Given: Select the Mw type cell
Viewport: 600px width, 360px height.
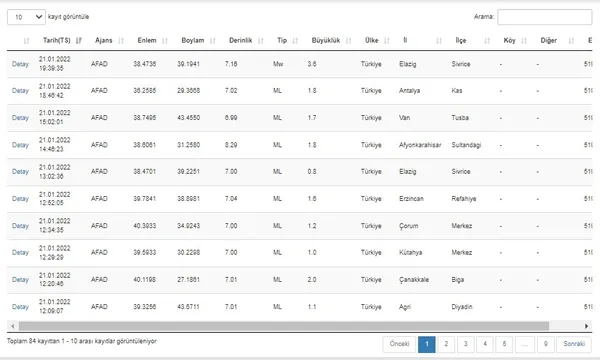Looking at the screenshot, I should coord(278,64).
